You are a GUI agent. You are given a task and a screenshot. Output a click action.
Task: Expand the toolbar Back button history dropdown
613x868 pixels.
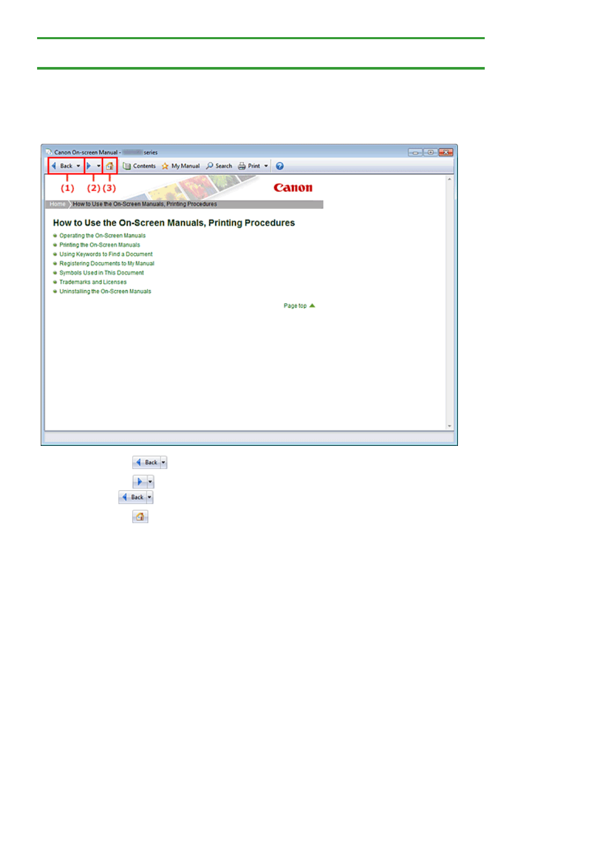point(78,166)
